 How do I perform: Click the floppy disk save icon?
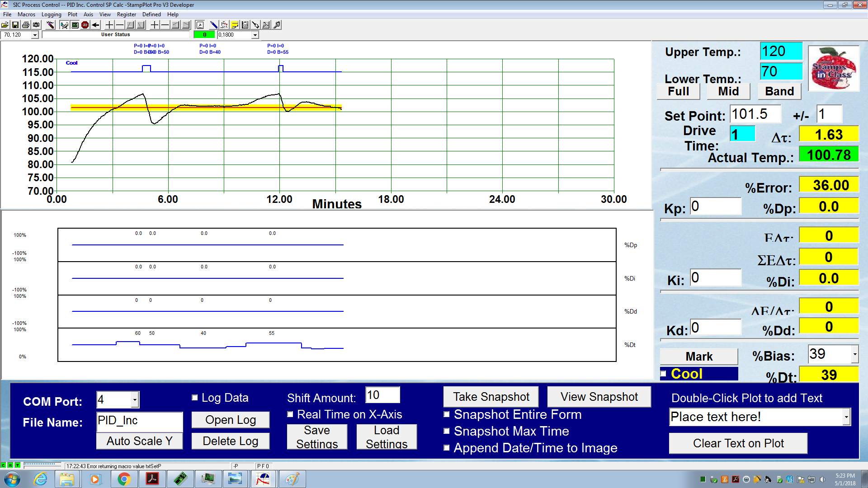pyautogui.click(x=15, y=25)
